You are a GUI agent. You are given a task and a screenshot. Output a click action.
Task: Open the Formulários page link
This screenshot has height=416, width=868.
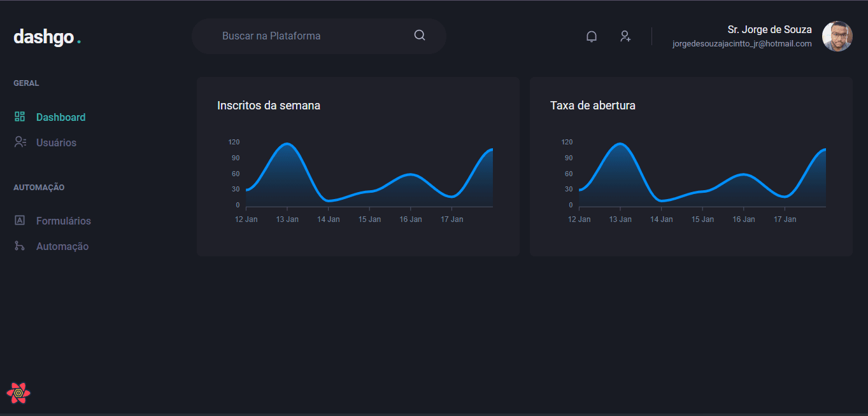[x=64, y=220]
